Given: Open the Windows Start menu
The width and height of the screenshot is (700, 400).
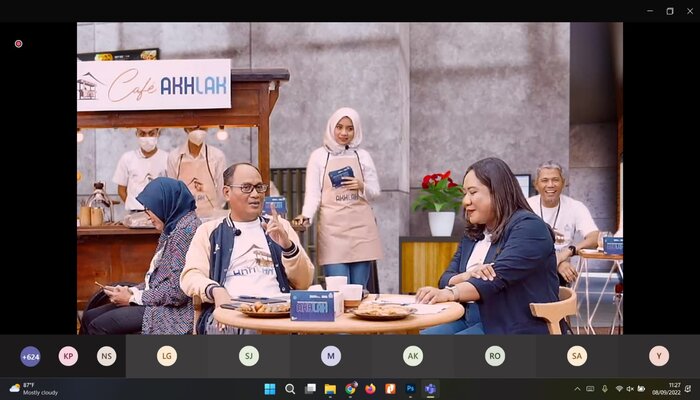Looking at the screenshot, I should coord(270,389).
